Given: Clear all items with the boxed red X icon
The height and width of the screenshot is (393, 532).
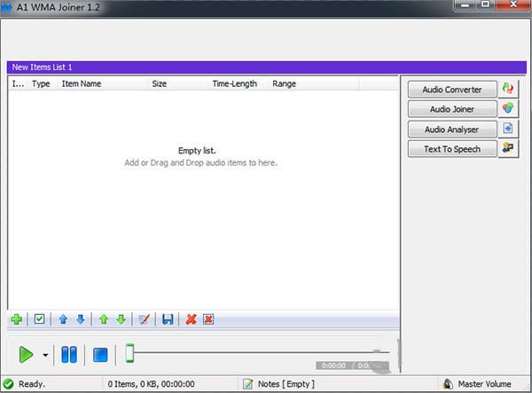Looking at the screenshot, I should pyautogui.click(x=208, y=319).
